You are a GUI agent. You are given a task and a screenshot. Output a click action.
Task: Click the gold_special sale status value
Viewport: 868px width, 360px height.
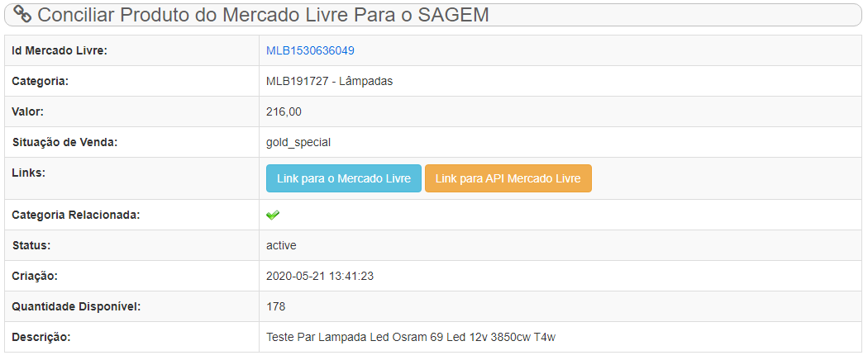(298, 142)
